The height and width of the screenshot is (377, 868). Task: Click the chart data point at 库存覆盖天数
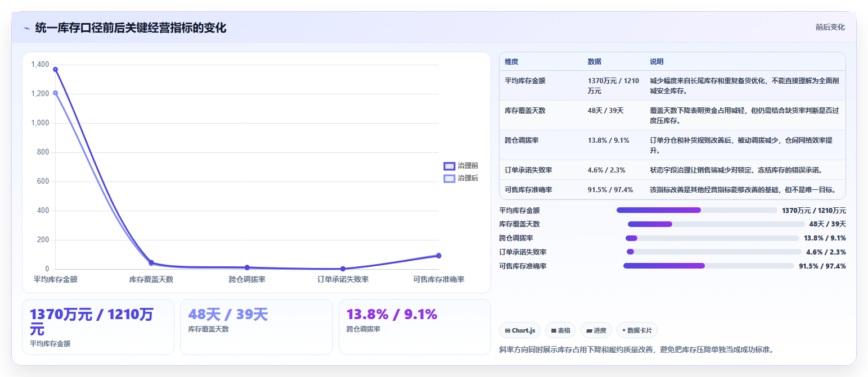151,262
